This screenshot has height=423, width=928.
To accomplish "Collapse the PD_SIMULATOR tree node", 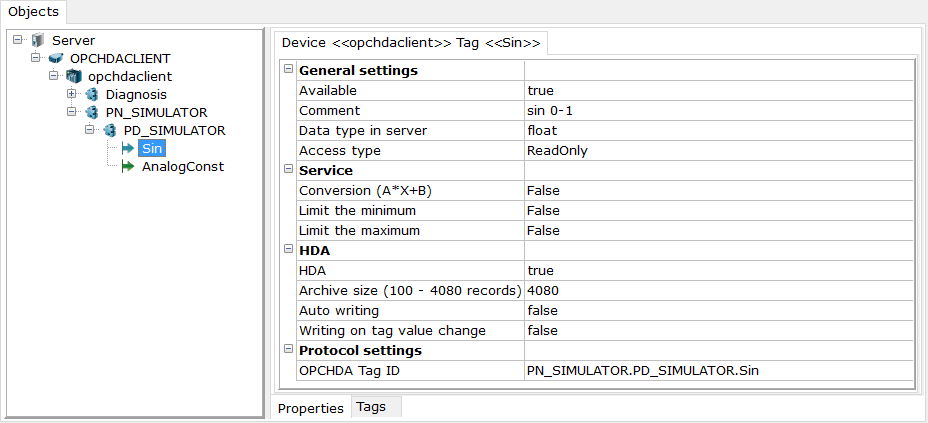I will click(x=90, y=130).
